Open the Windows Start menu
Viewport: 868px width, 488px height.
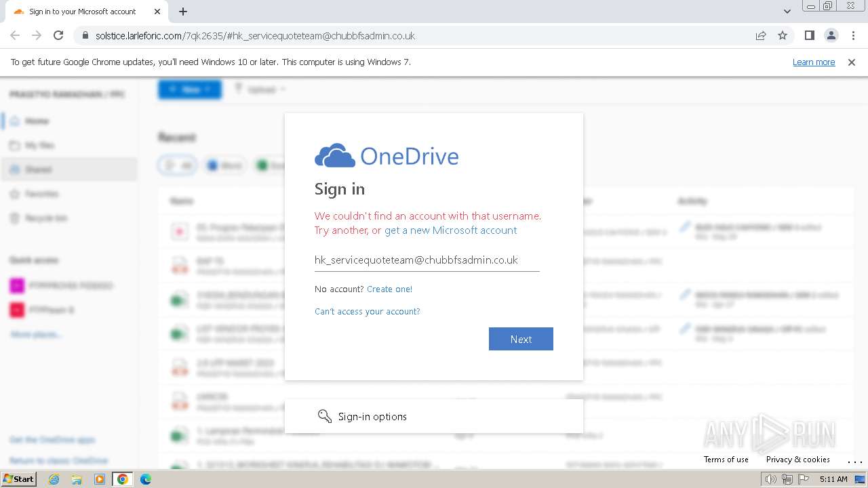pyautogui.click(x=18, y=479)
